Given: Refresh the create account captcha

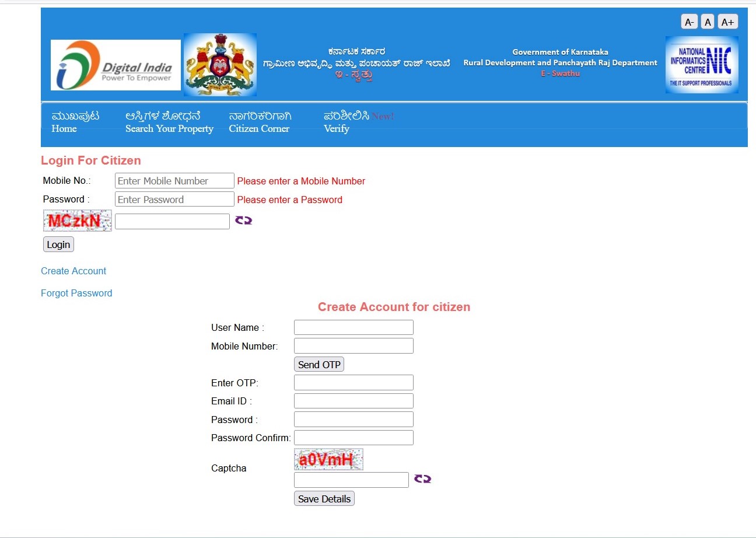Looking at the screenshot, I should tap(422, 479).
